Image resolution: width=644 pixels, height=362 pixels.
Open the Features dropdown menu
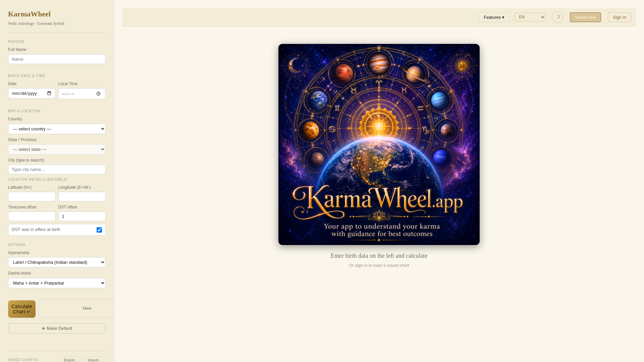(x=494, y=17)
